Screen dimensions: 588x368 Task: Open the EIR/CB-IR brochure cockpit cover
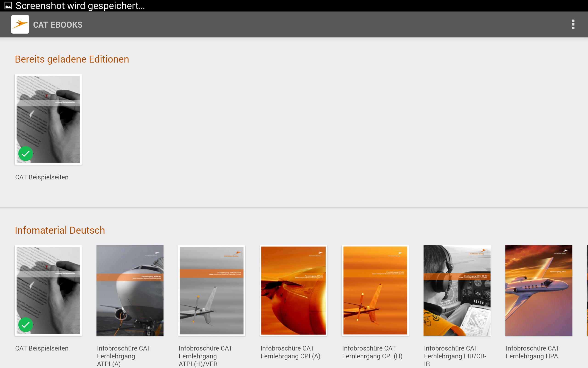[x=457, y=290]
